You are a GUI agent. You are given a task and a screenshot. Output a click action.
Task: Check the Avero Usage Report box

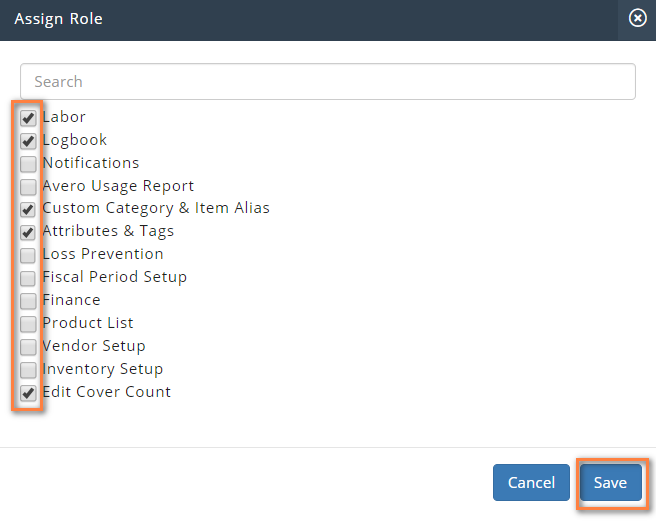(28, 187)
